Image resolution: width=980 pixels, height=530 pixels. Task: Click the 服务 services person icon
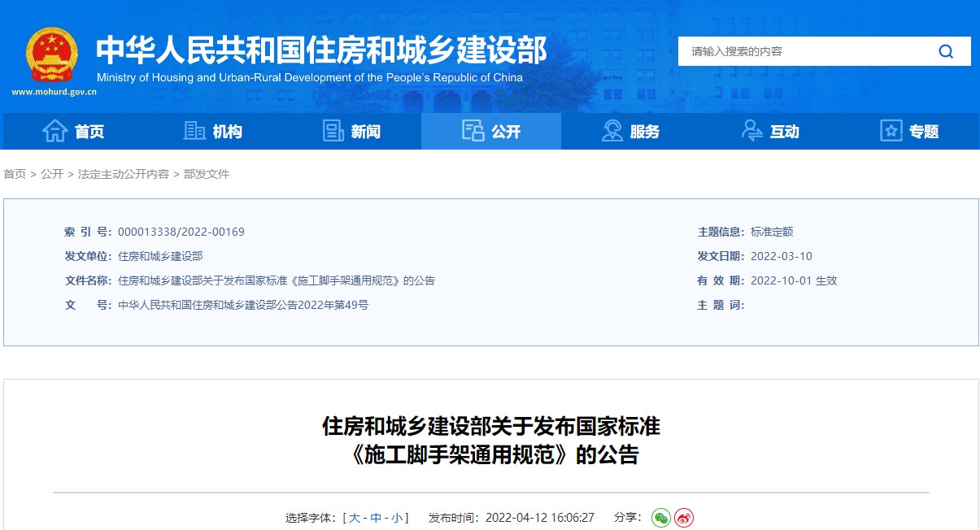612,131
